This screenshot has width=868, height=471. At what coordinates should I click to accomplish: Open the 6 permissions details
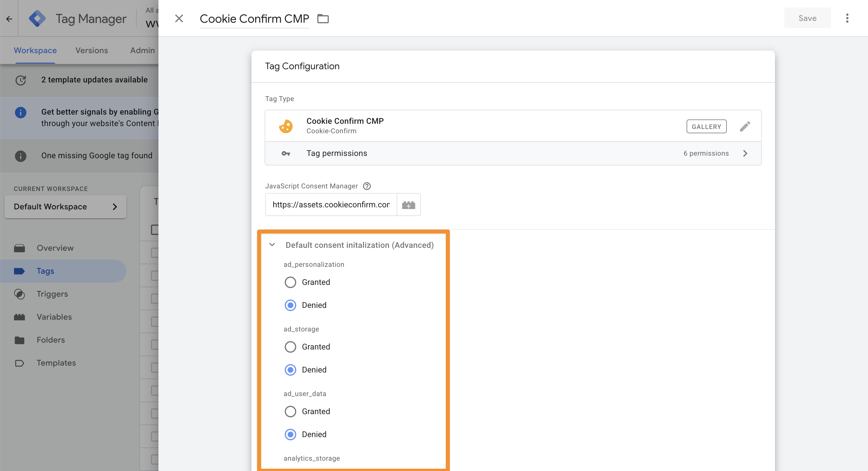tap(706, 153)
